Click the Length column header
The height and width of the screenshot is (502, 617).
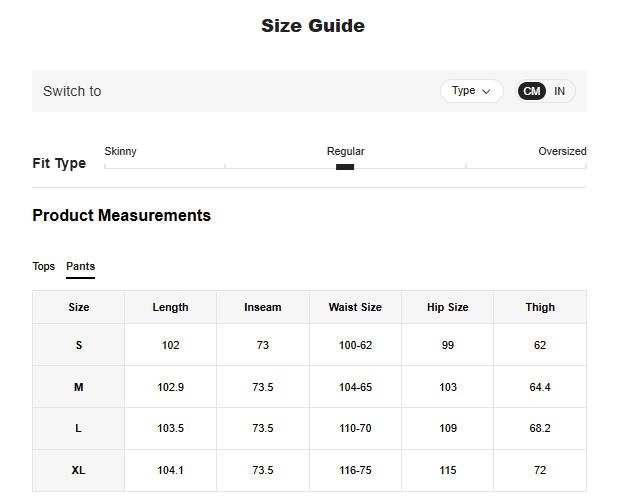click(170, 307)
